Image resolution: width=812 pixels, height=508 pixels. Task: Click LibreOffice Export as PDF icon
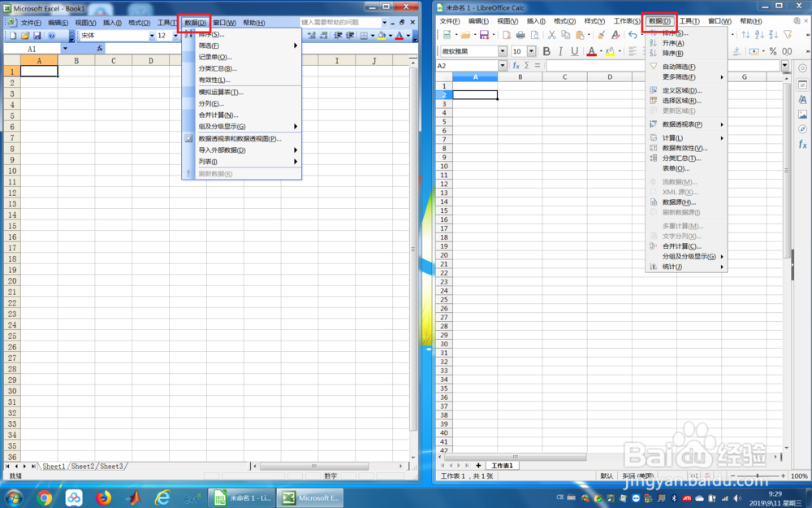tap(507, 35)
